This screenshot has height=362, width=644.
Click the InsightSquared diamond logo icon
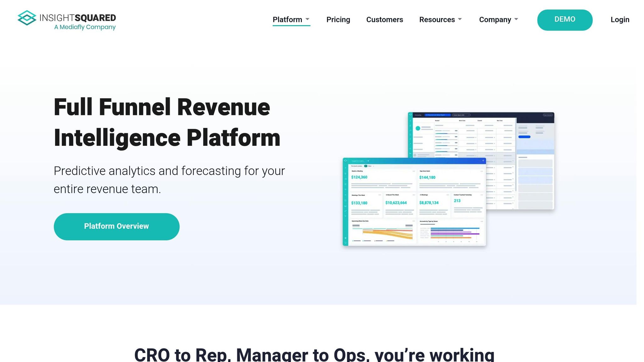pyautogui.click(x=27, y=18)
